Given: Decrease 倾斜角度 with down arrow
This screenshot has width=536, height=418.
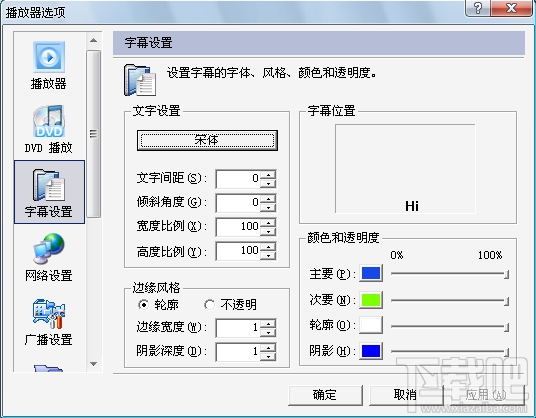Looking at the screenshot, I should point(268,207).
